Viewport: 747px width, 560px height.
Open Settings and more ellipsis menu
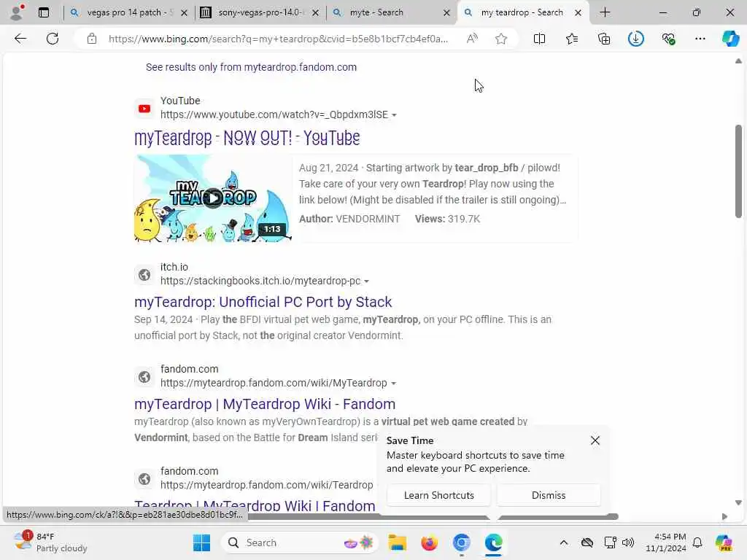click(x=700, y=39)
